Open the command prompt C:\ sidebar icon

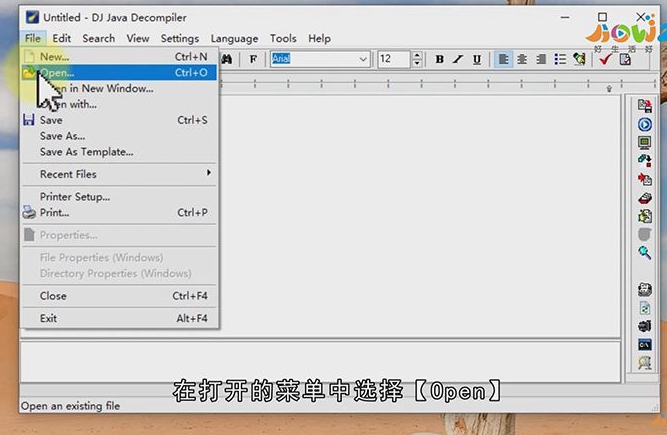click(644, 344)
